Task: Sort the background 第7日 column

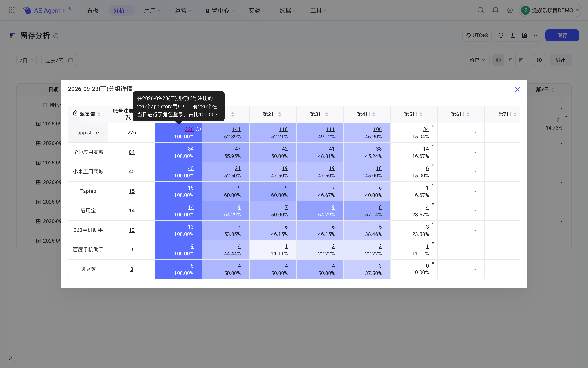Action: pyautogui.click(x=553, y=90)
